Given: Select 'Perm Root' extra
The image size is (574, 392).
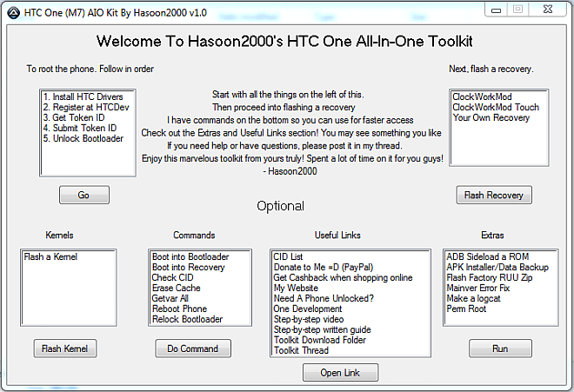Looking at the screenshot, I should coord(466,309).
